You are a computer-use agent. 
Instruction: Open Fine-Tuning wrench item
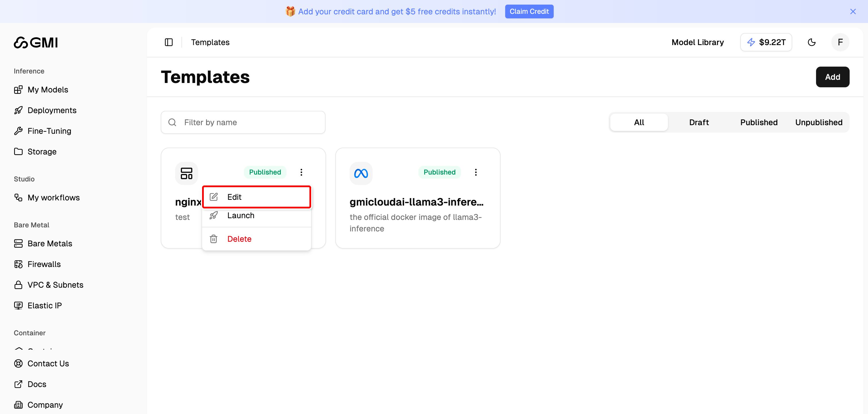tap(49, 131)
